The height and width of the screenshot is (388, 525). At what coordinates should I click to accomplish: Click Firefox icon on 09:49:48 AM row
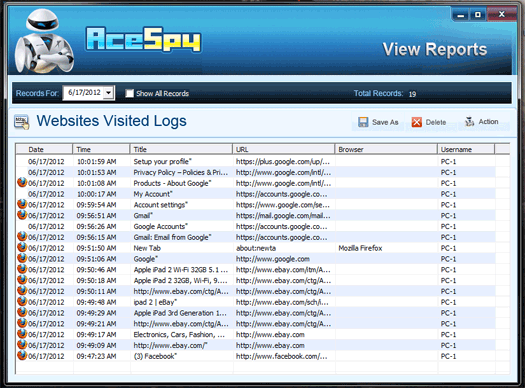[22, 302]
